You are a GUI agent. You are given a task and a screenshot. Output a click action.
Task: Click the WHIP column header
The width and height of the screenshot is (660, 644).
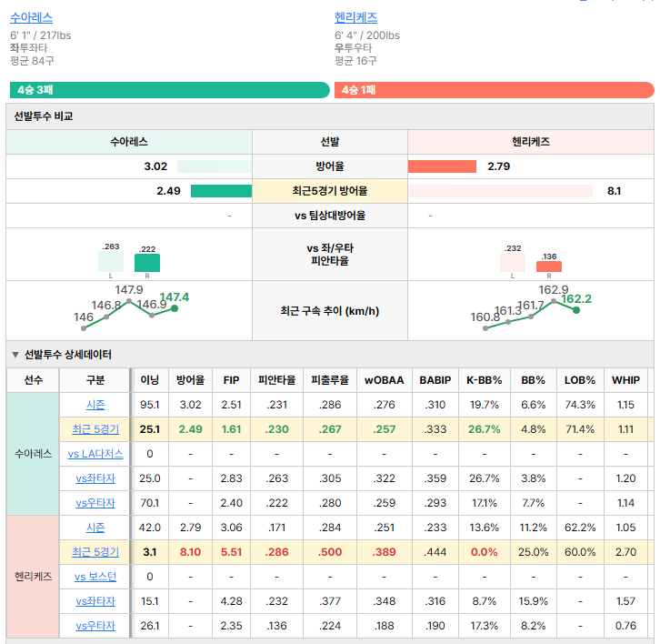coord(625,380)
